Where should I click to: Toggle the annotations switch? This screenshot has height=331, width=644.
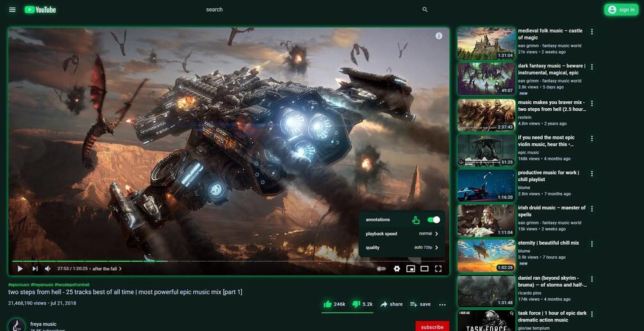tap(433, 220)
